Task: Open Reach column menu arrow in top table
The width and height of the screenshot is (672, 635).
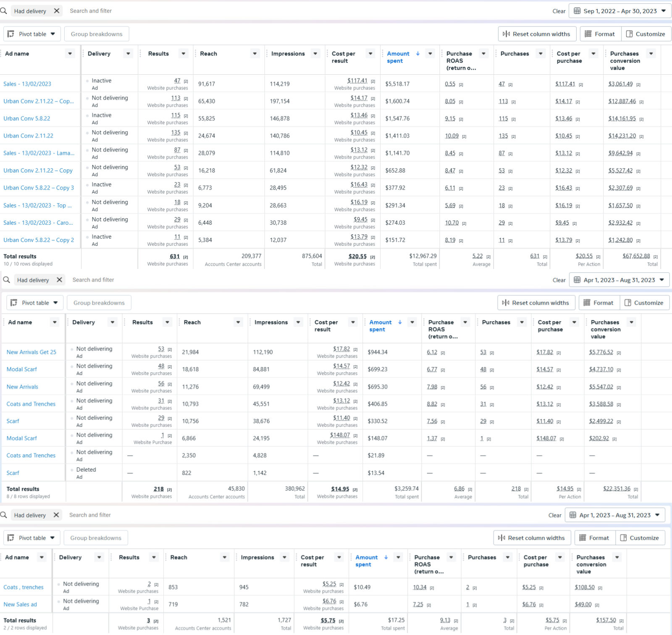Action: tap(255, 53)
